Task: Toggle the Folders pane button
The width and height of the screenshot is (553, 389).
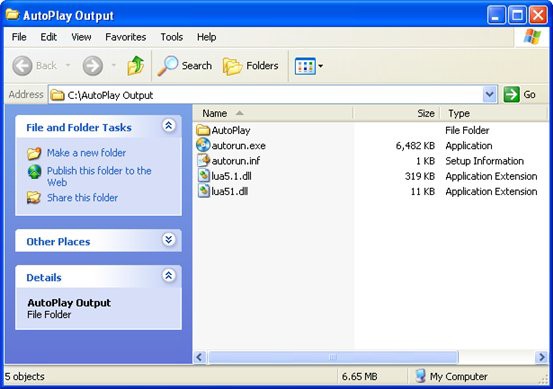Action: click(x=251, y=66)
